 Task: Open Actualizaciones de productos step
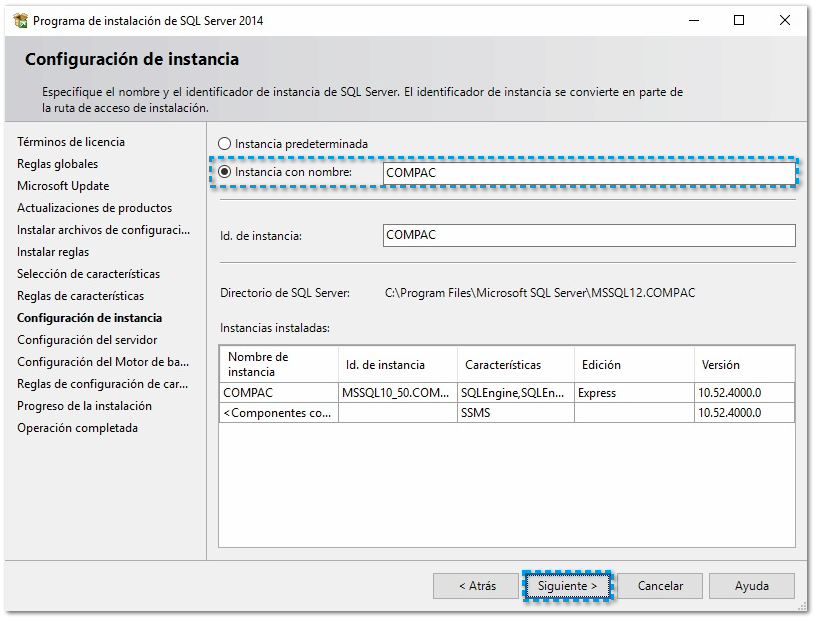coord(94,208)
